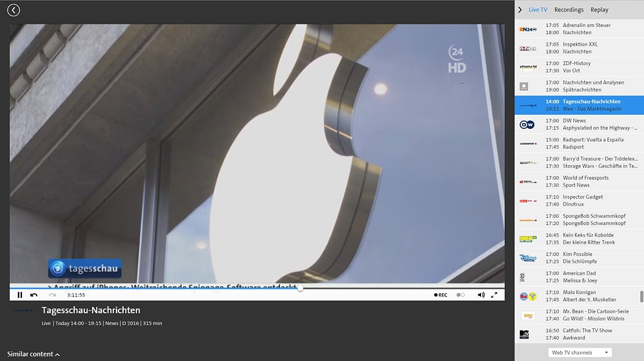Image resolution: width=644 pixels, height=361 pixels.
Task: Select phoenix HD channel logo
Action: [528, 67]
